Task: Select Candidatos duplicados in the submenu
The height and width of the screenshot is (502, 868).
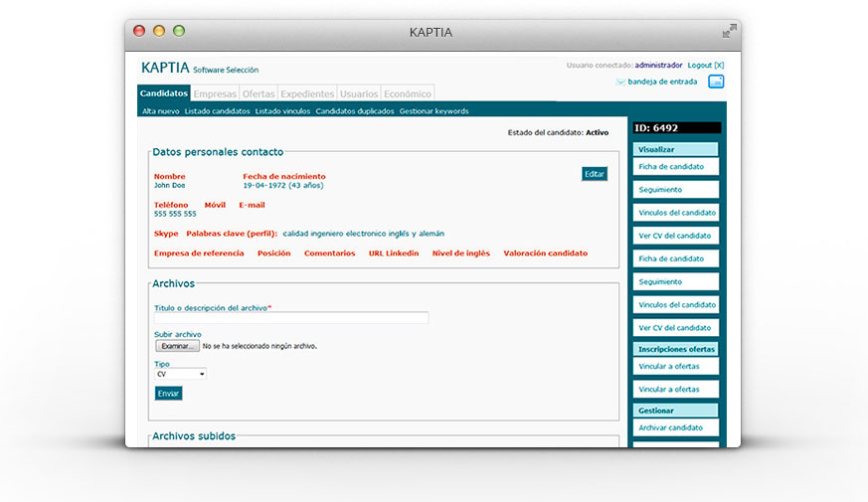Action: pyautogui.click(x=355, y=111)
